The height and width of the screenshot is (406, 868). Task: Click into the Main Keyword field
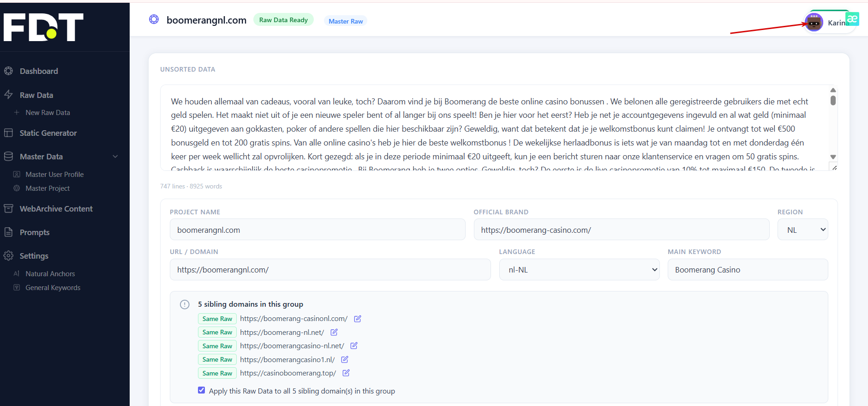[x=748, y=269]
